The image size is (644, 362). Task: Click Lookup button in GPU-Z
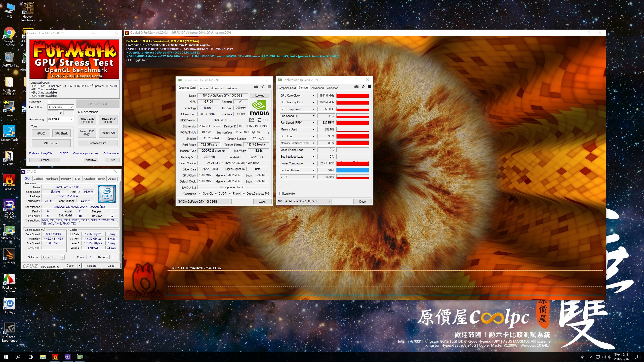[x=260, y=96]
